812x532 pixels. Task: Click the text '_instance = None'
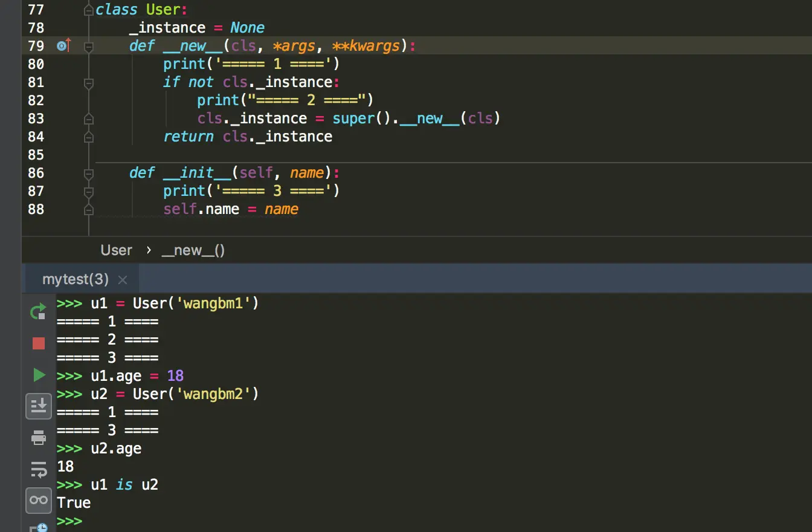(197, 28)
